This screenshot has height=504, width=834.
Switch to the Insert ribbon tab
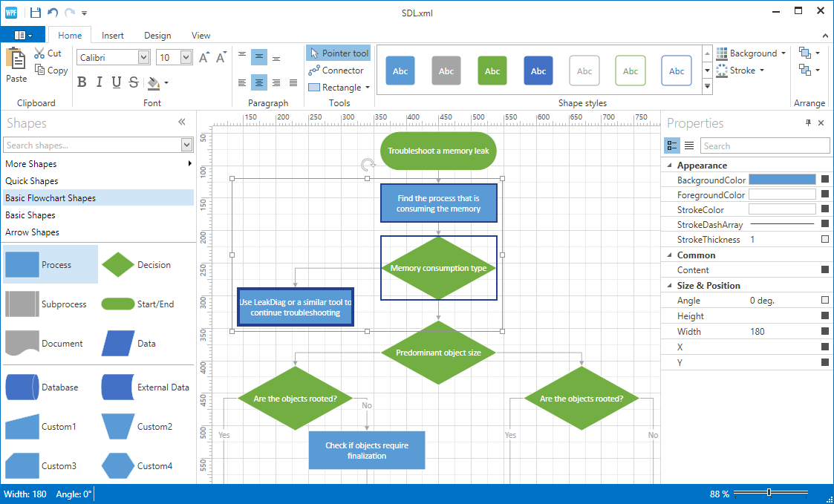point(113,36)
